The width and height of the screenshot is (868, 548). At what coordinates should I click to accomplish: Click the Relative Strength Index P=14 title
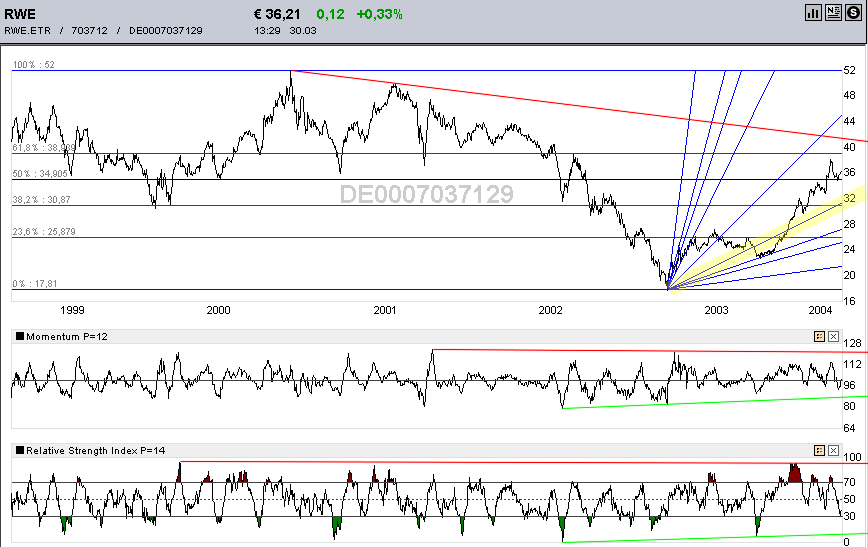pos(96,451)
